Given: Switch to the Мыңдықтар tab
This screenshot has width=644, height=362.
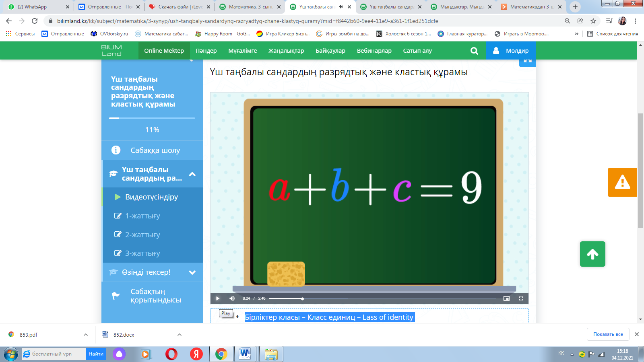Looking at the screenshot, I should click(x=461, y=7).
